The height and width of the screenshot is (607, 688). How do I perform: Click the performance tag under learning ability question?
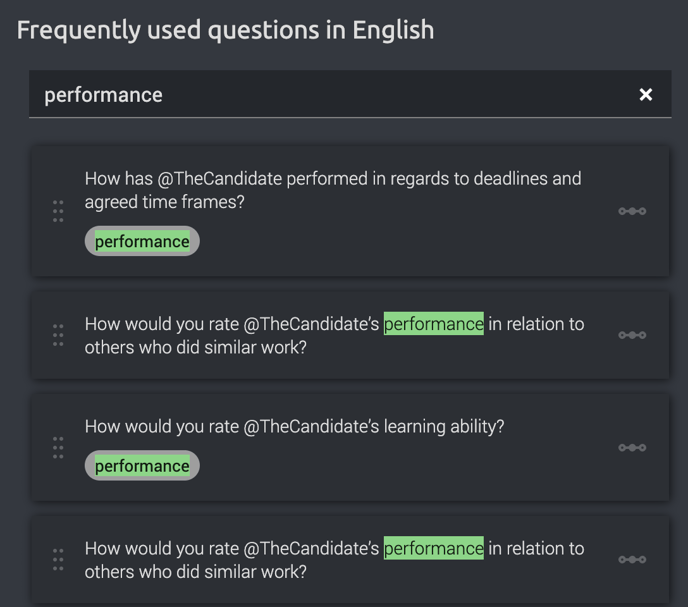click(x=142, y=465)
